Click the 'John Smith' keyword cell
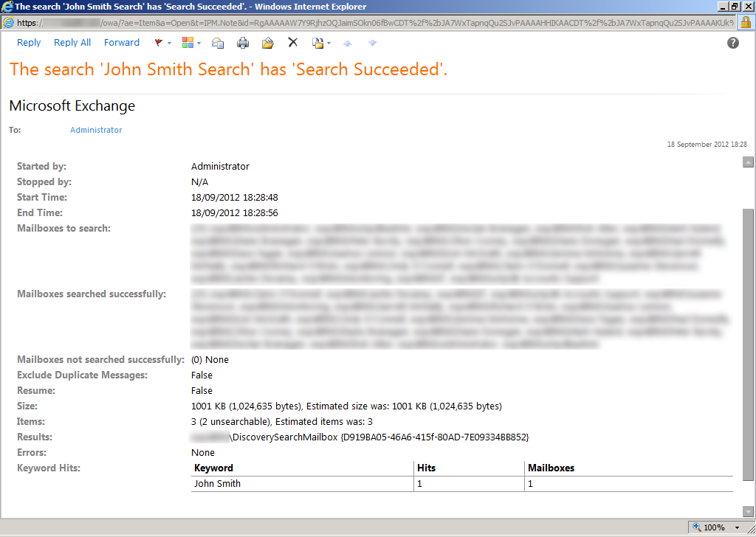 point(218,484)
